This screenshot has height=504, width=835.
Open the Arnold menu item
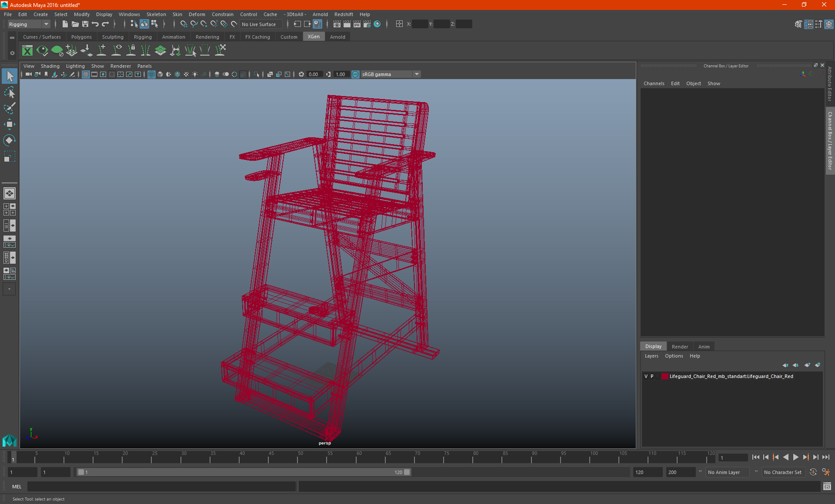320,14
